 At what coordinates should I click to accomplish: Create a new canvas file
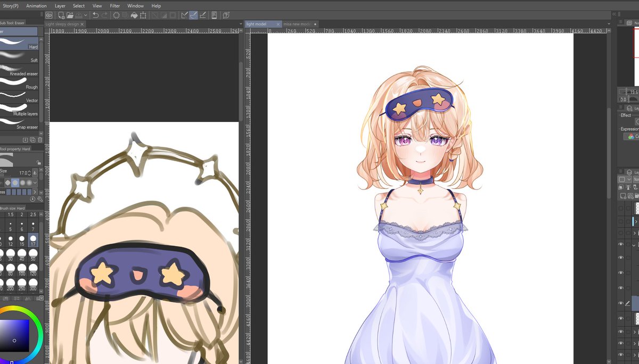click(x=61, y=15)
